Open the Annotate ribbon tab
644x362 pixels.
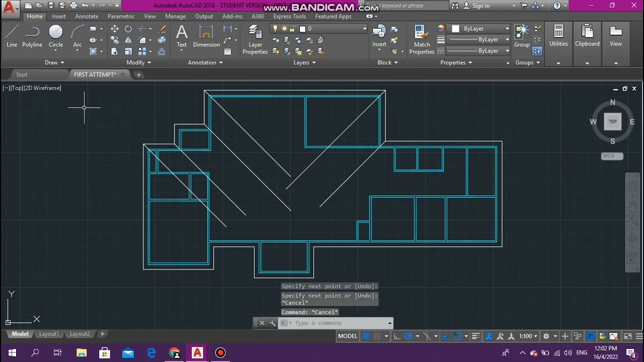pos(87,16)
